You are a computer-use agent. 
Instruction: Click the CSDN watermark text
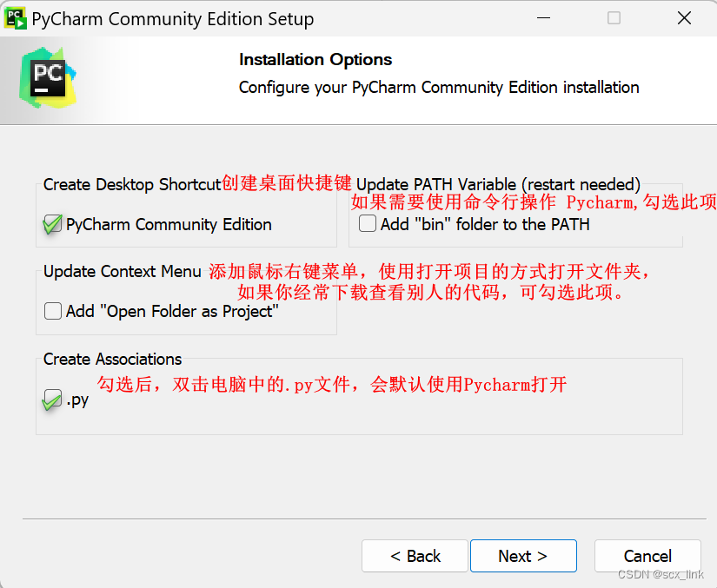click(x=661, y=574)
